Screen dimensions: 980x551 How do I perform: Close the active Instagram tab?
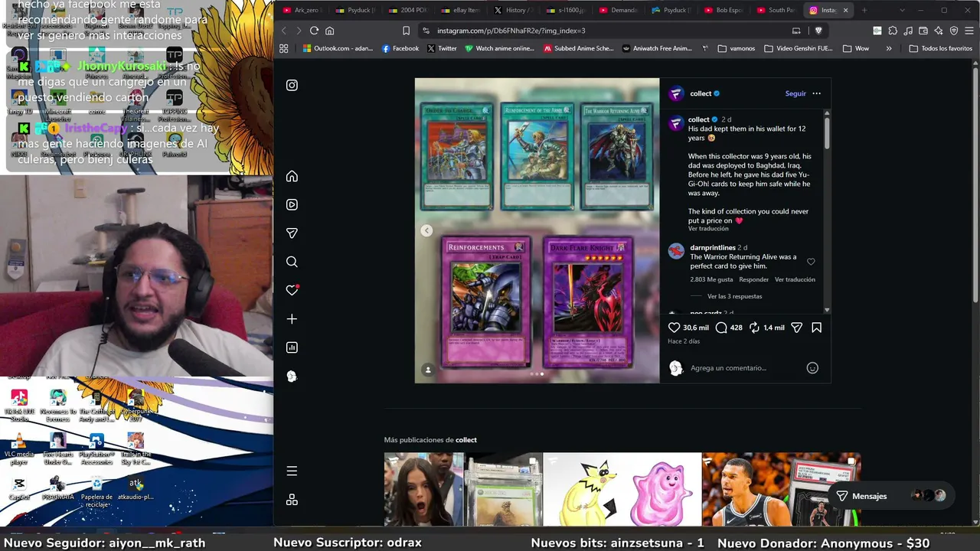(x=845, y=10)
